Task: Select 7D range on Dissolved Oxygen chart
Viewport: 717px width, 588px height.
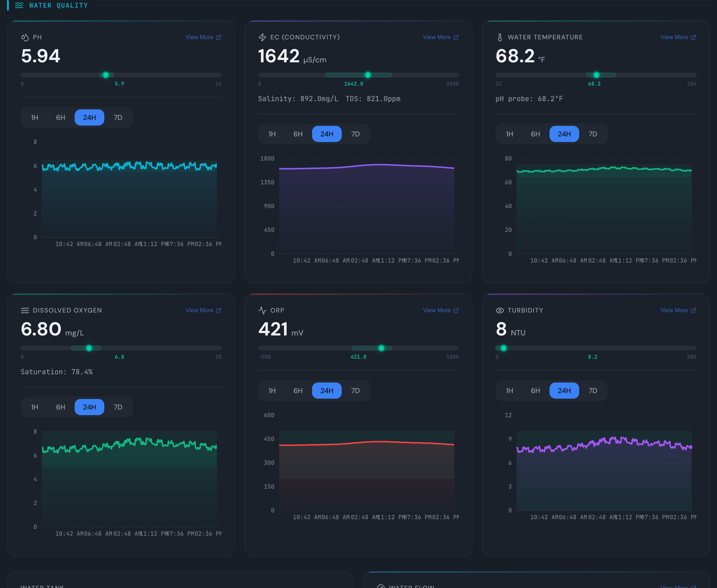Action: (118, 407)
